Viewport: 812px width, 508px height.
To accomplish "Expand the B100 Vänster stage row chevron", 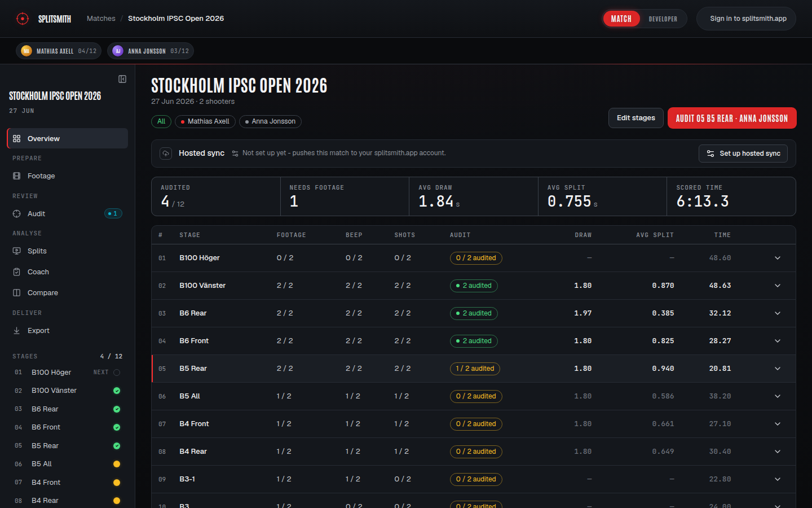I will [x=778, y=286].
